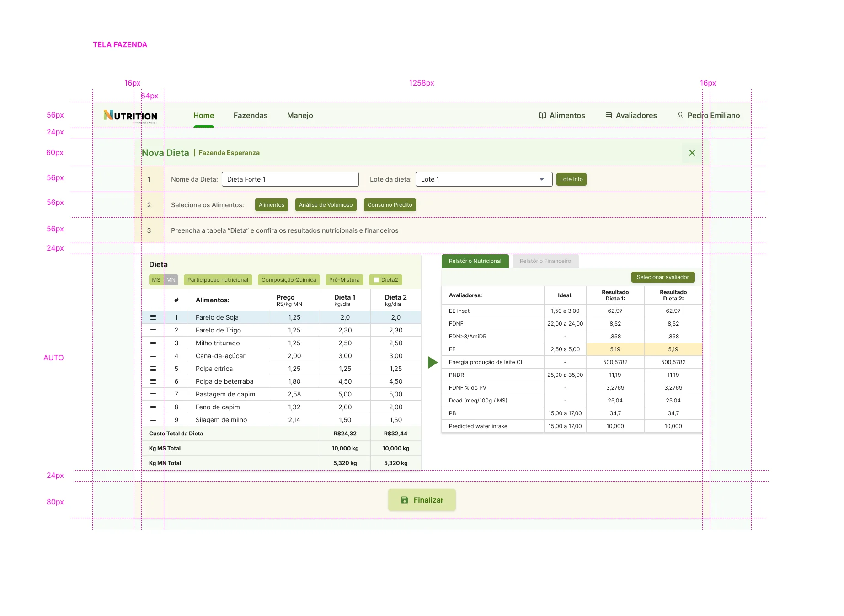Go to the Home menu item
The image size is (844, 616).
tap(203, 116)
